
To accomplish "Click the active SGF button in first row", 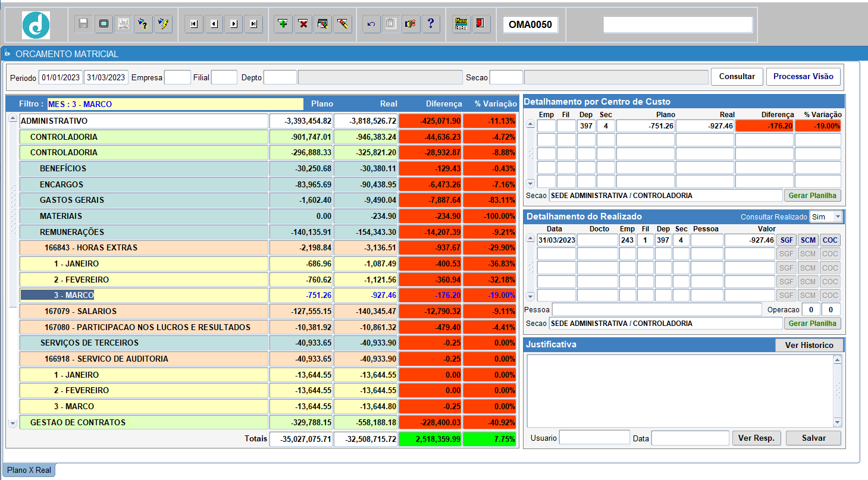I will click(786, 240).
